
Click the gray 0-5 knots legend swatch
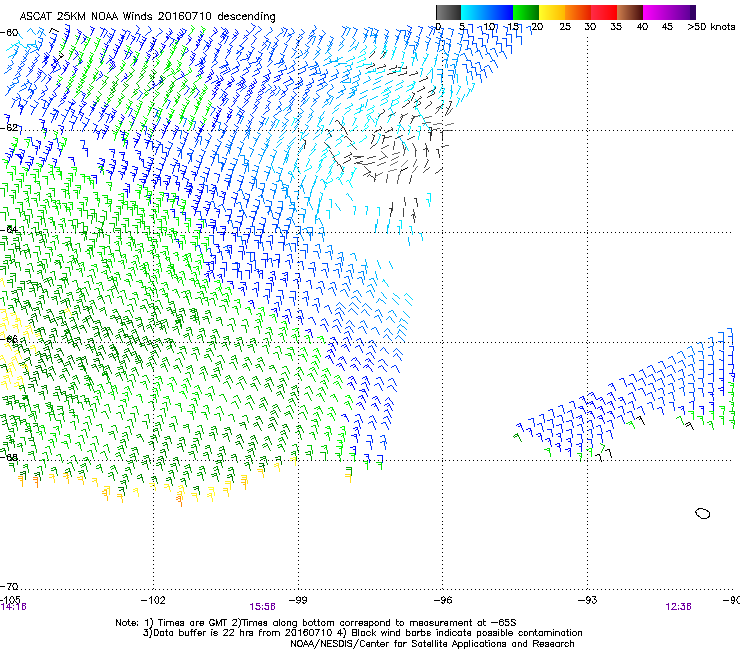(x=448, y=12)
